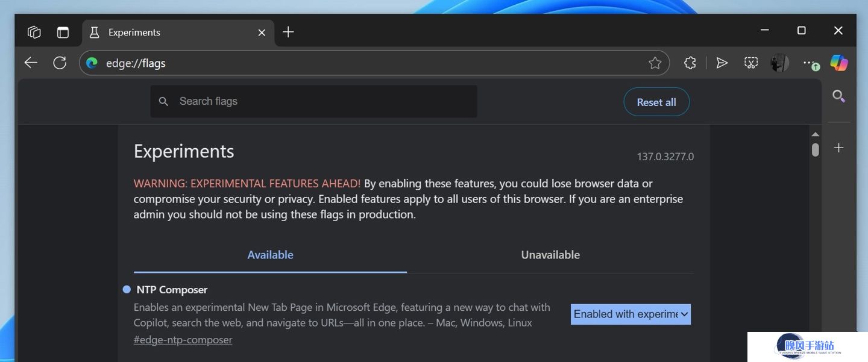The height and width of the screenshot is (362, 868).
Task: Click the address bar showing edge://flags
Action: (374, 63)
